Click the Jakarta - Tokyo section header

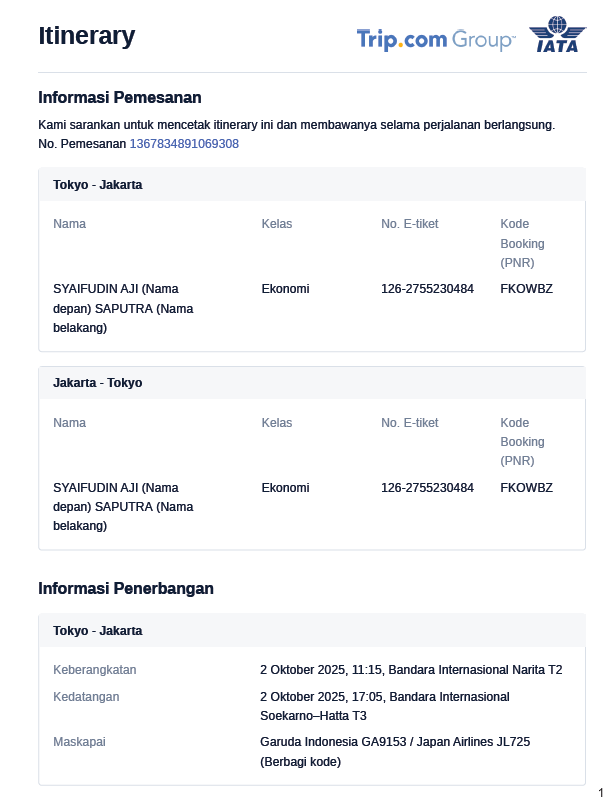pos(97,383)
